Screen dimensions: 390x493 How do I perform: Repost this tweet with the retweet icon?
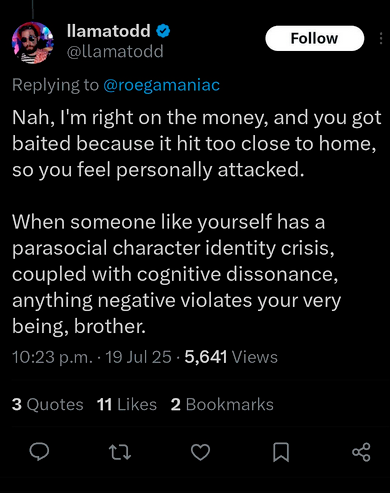coord(120,452)
